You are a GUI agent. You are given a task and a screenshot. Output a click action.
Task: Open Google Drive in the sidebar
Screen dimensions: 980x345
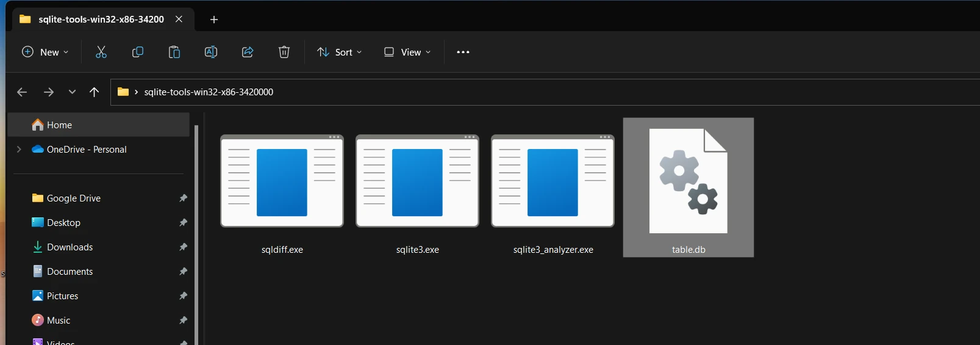[x=73, y=198]
